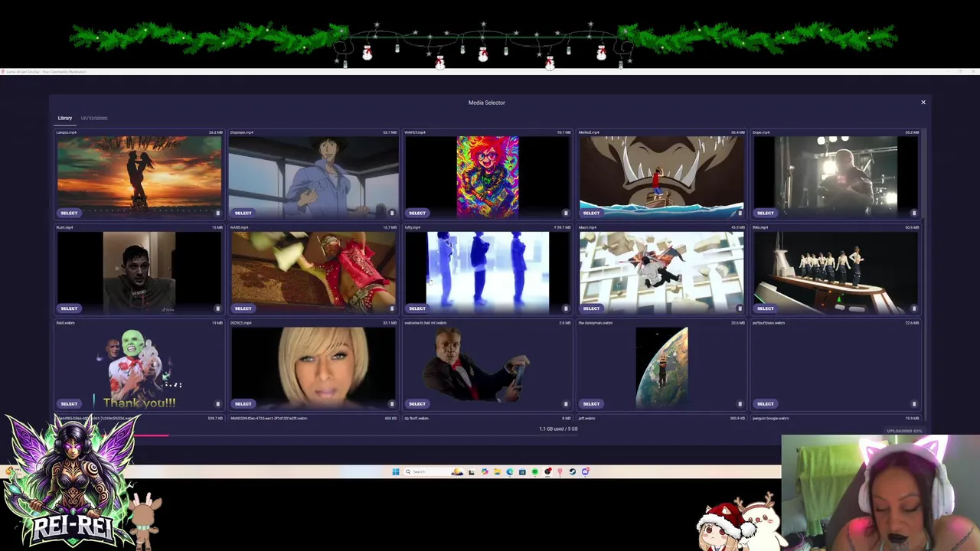Click the Media Selector title text
Image resolution: width=980 pixels, height=551 pixels.
click(487, 103)
